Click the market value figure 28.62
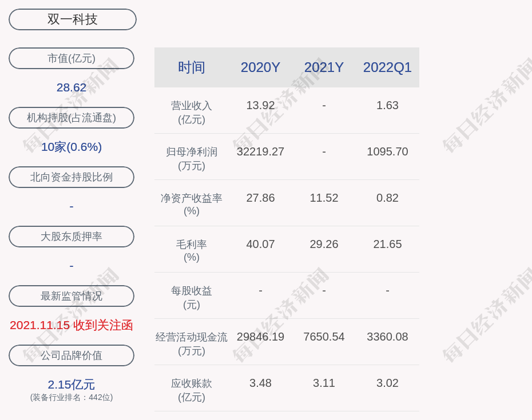Image resolution: width=532 pixels, height=420 pixels. pos(72,87)
